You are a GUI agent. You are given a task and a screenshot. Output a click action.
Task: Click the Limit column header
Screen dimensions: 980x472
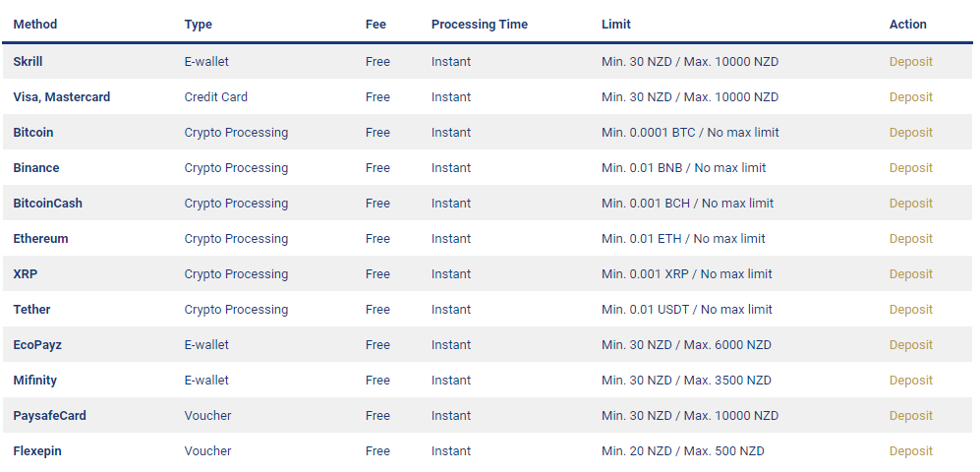pyautogui.click(x=615, y=25)
